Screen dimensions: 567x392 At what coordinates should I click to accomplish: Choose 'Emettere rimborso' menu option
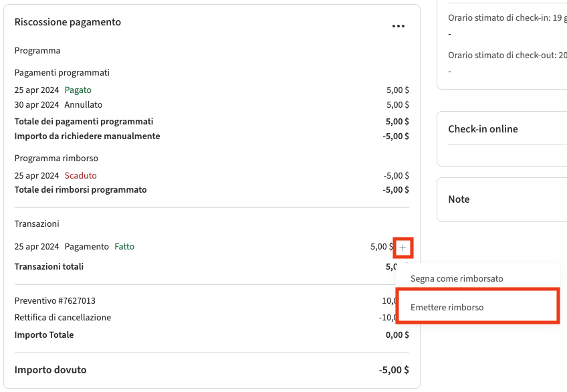pos(447,307)
